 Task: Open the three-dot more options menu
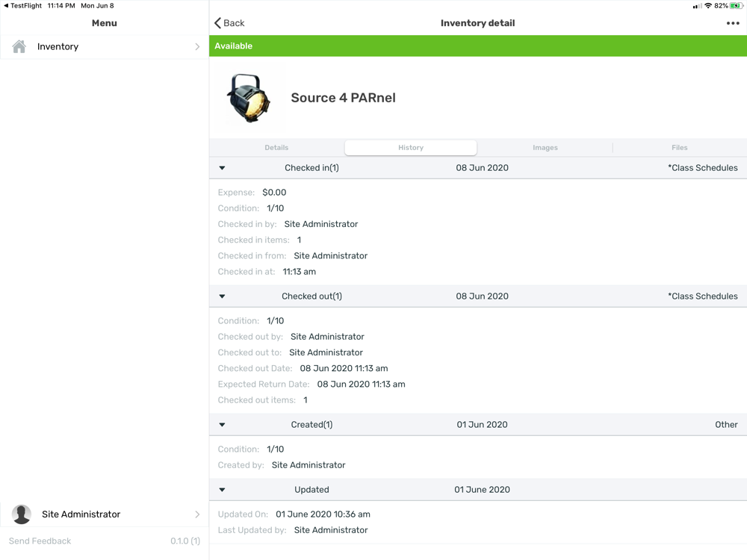732,23
